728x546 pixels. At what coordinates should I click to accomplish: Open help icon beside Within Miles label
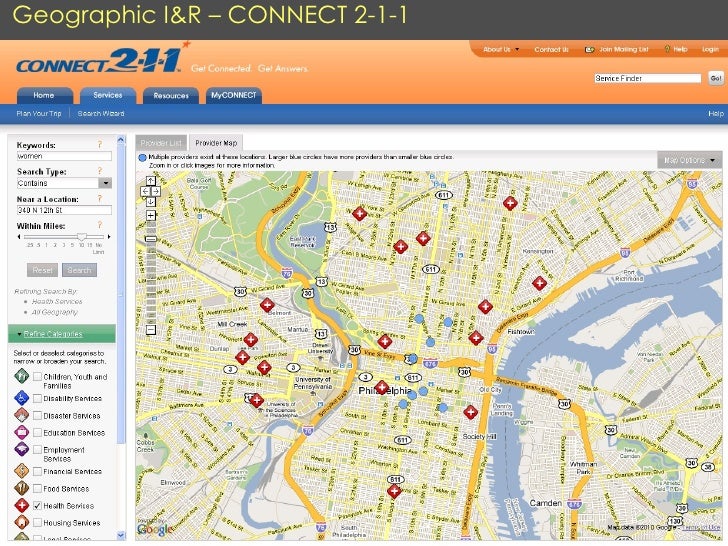point(99,225)
